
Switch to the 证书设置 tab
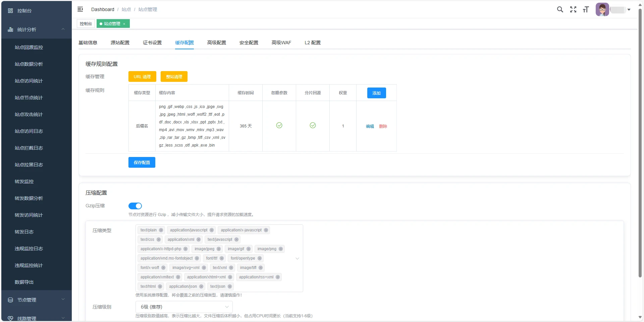152,43
